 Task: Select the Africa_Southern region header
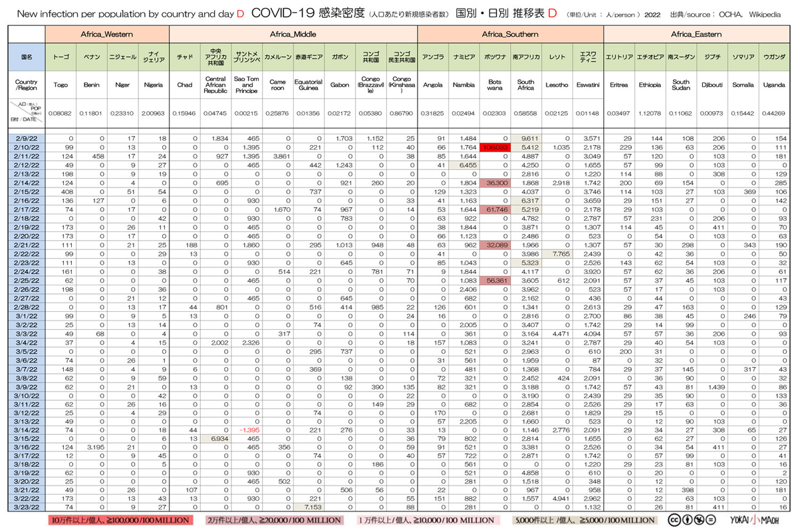(x=509, y=34)
